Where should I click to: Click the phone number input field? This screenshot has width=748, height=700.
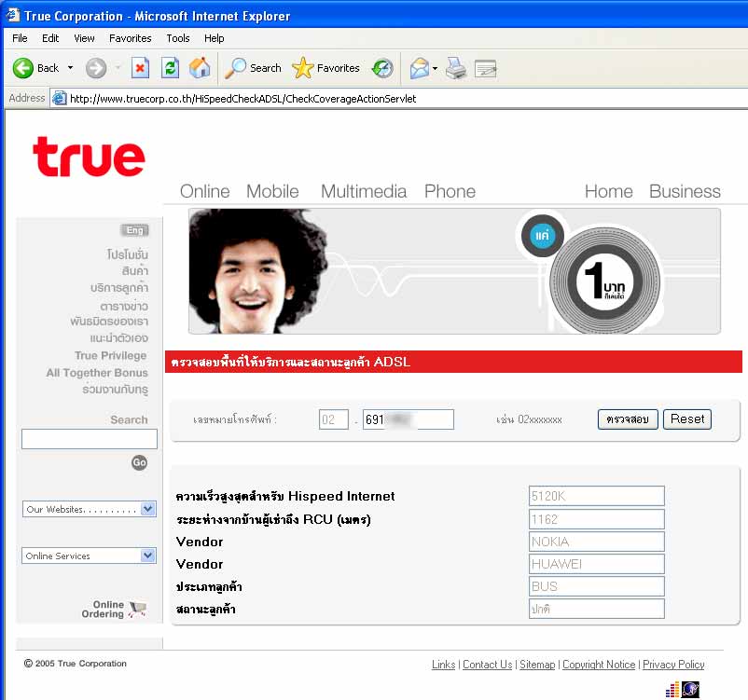(409, 419)
